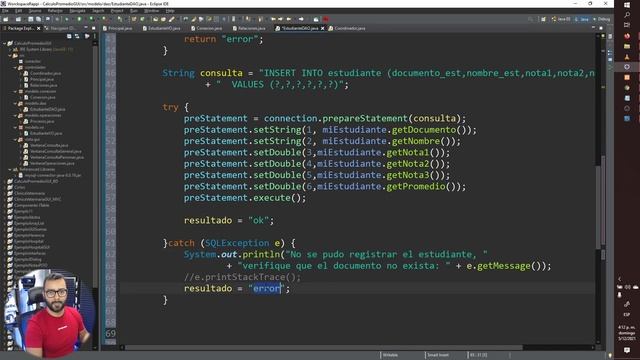This screenshot has height=360, width=640.
Task: Open the Refactor menu
Action: pyautogui.click(x=55, y=11)
